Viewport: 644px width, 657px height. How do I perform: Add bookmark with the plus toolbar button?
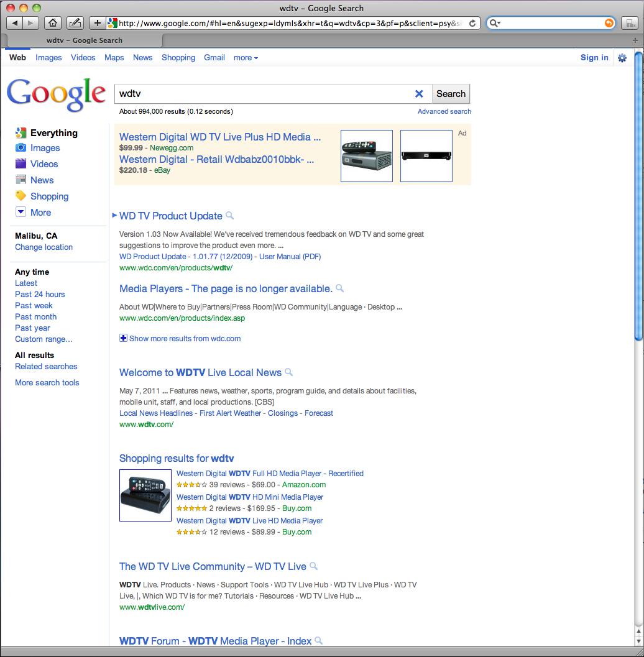[97, 23]
